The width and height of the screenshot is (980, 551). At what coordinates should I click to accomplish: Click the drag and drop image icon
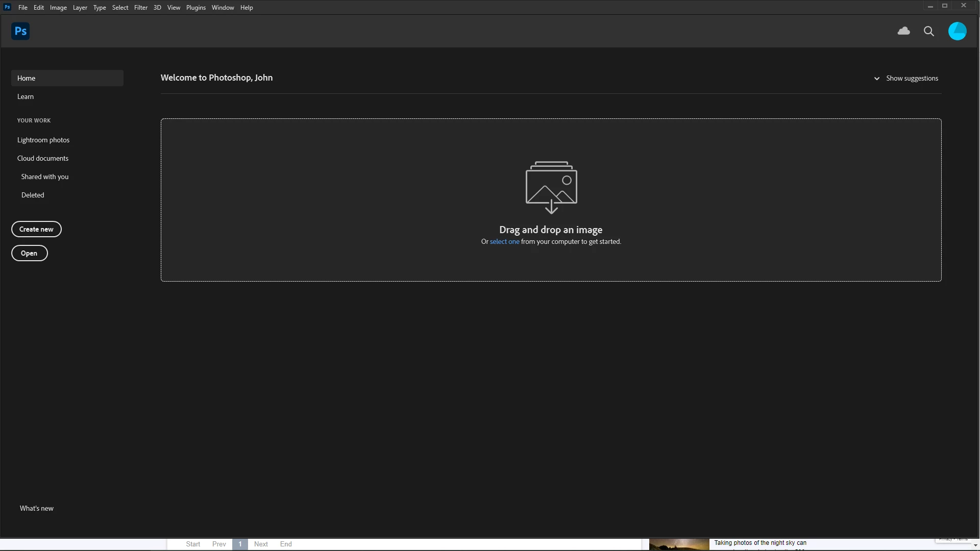click(551, 187)
